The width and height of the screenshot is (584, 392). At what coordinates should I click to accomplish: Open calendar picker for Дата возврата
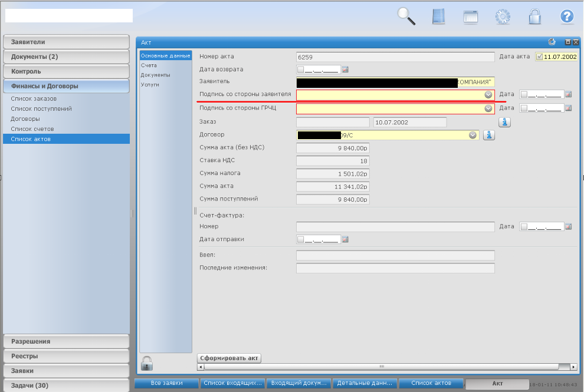pos(346,70)
